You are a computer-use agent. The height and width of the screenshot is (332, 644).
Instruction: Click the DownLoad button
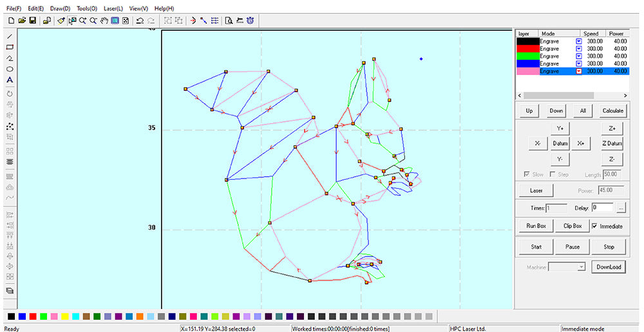[x=609, y=267]
